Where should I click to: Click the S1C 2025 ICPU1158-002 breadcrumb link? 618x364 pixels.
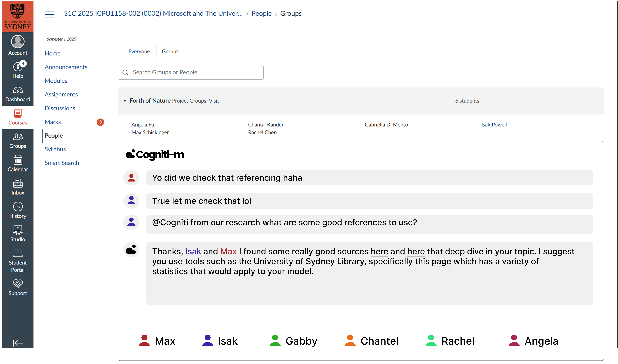153,14
